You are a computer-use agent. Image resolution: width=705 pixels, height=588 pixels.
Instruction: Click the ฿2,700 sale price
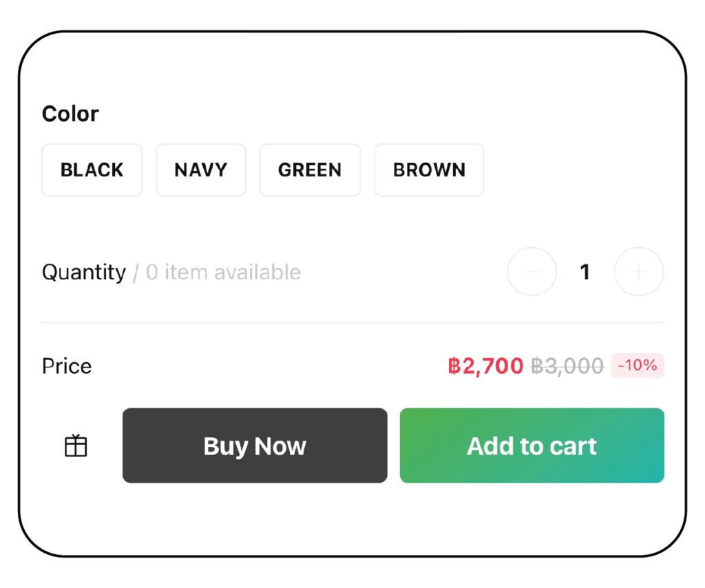pos(485,366)
